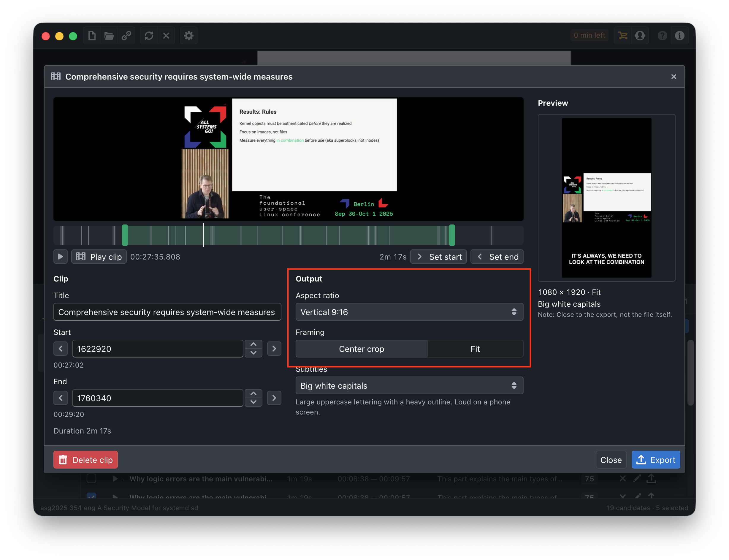Step the Start value forward with right arrow
Screen dimensions: 729x560
(x=274, y=349)
